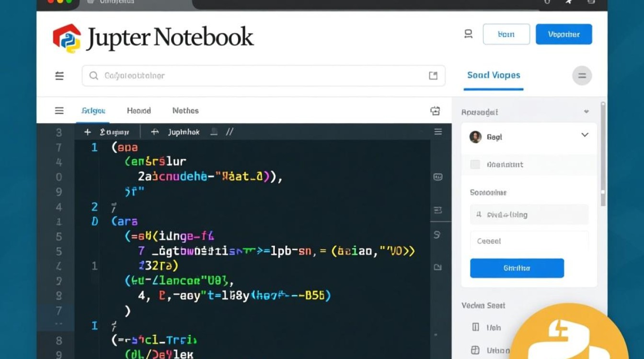Click into the Ceeel input field
Image resolution: width=644 pixels, height=359 pixels.
(x=529, y=241)
